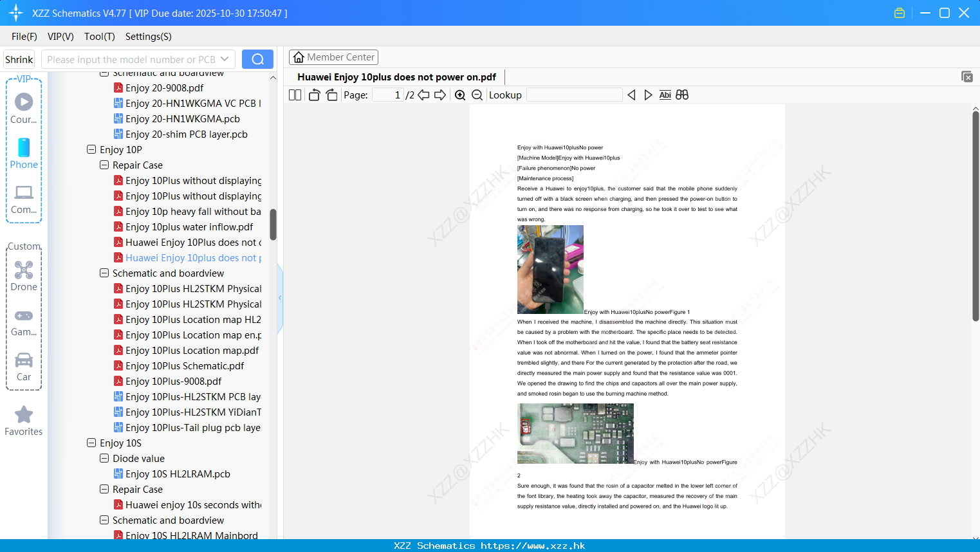This screenshot has width=980, height=552.
Task: Collapse Schematic and boardview under Enjoy 10S
Action: click(x=104, y=520)
